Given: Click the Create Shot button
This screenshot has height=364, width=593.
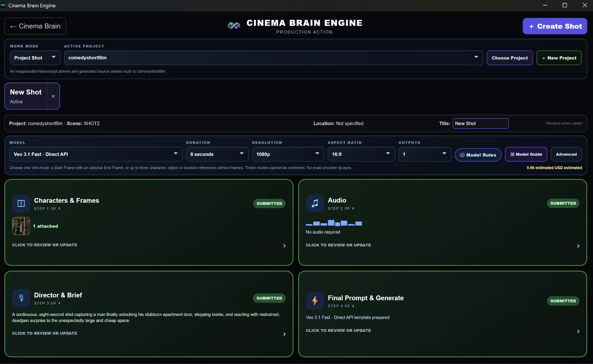Looking at the screenshot, I should pos(555,26).
